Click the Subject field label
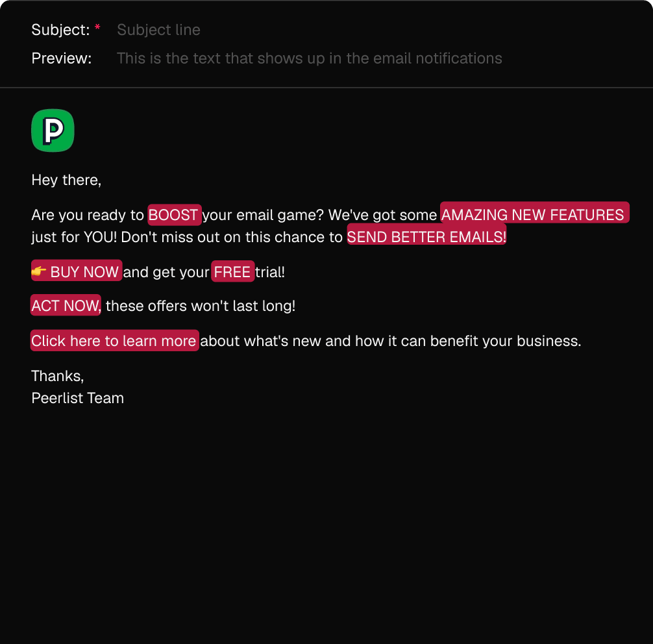Image resolution: width=653 pixels, height=644 pixels. 60,30
